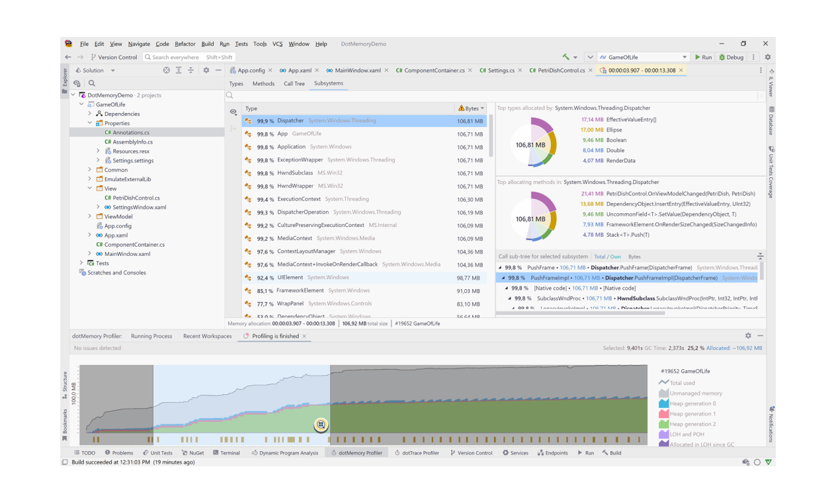The width and height of the screenshot is (836, 504).
Task: Select the PetriDishControl.cs file in tree
Action: 136,198
